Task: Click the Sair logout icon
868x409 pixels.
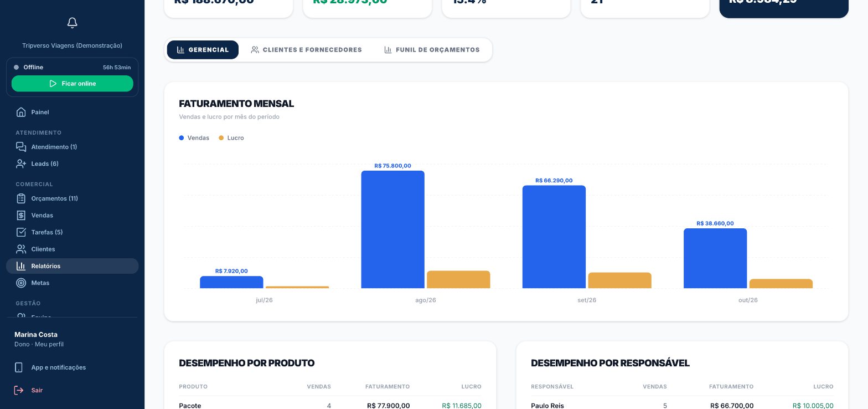Action: 19,390
